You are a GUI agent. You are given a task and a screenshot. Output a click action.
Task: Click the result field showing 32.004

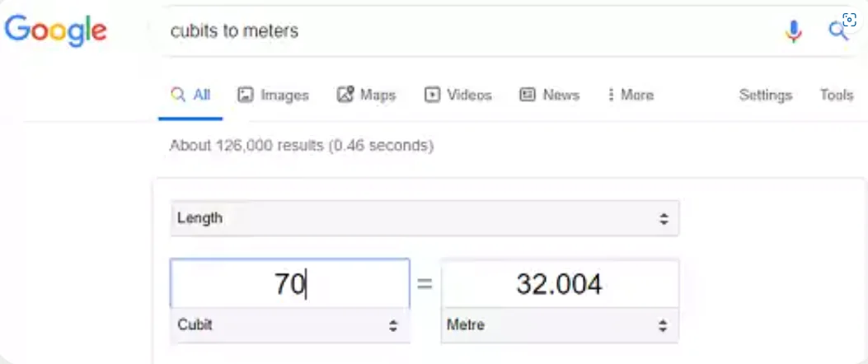pos(560,284)
